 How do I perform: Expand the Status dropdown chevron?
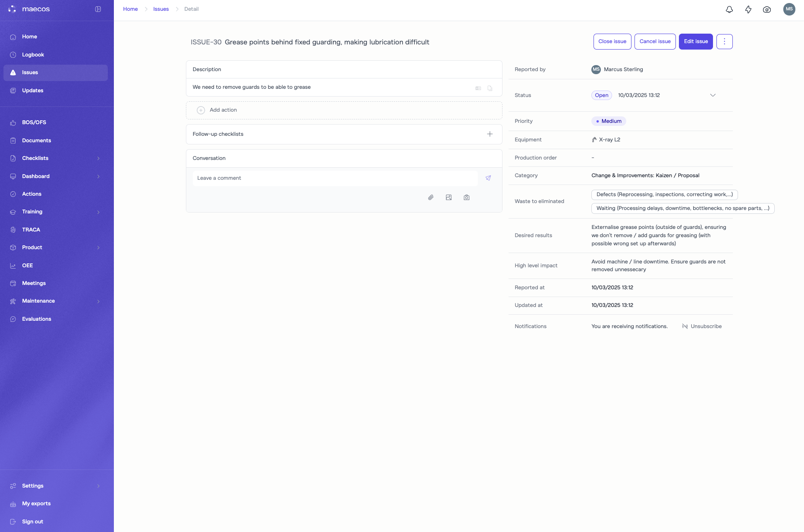click(x=713, y=95)
